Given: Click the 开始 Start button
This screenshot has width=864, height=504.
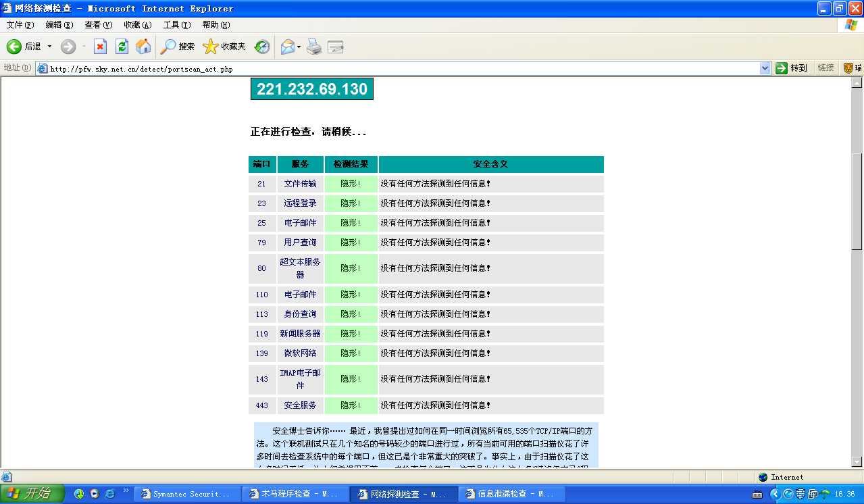Looking at the screenshot, I should tap(32, 494).
